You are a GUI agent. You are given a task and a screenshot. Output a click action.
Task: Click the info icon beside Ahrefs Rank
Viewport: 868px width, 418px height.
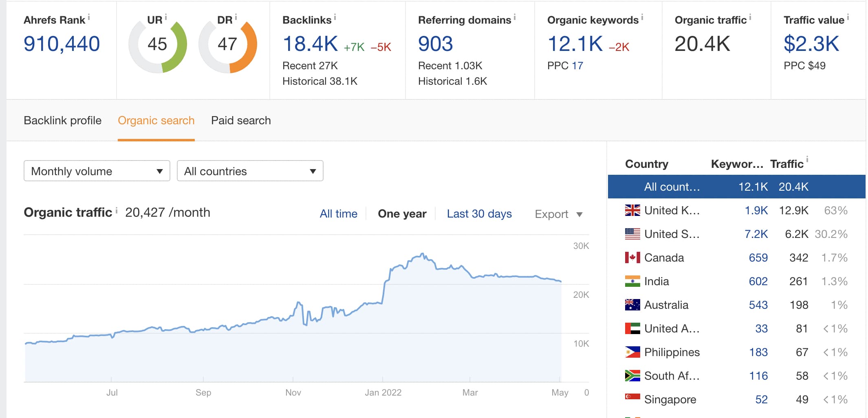point(89,18)
